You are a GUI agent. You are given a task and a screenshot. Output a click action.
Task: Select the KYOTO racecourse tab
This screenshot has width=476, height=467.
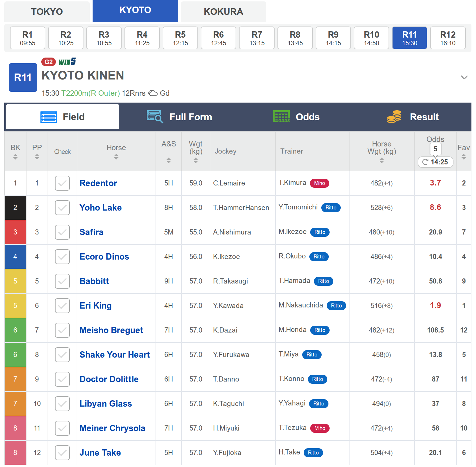(x=135, y=11)
